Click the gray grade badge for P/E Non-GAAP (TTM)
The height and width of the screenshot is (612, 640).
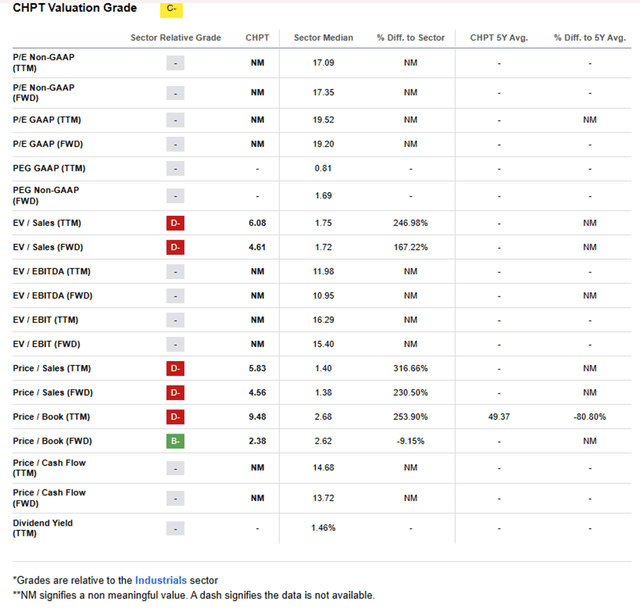pos(175,63)
